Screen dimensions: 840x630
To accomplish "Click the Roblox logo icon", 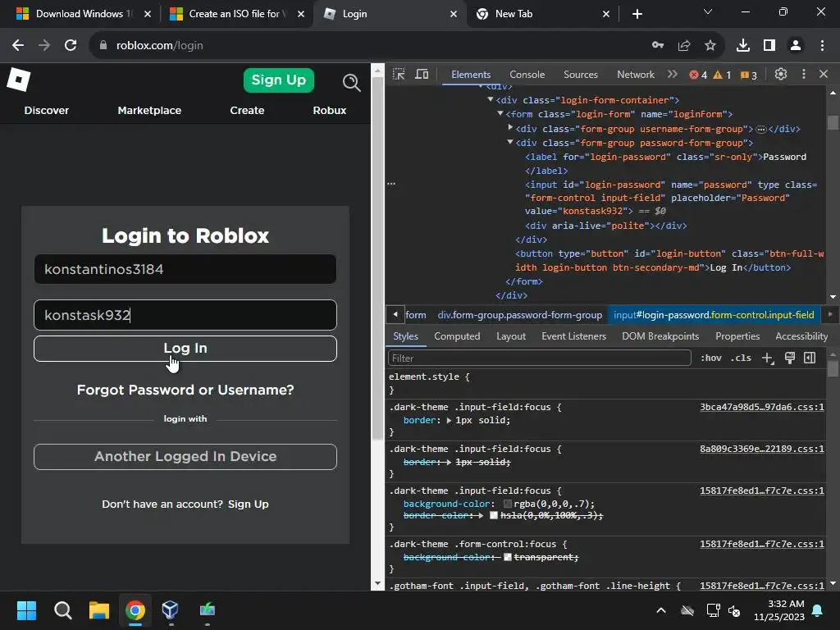I will pos(18,80).
